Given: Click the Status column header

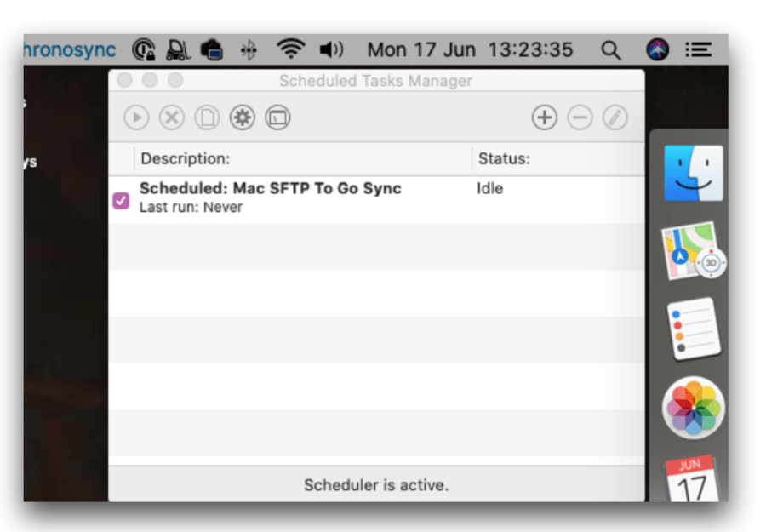Looking at the screenshot, I should 504,158.
